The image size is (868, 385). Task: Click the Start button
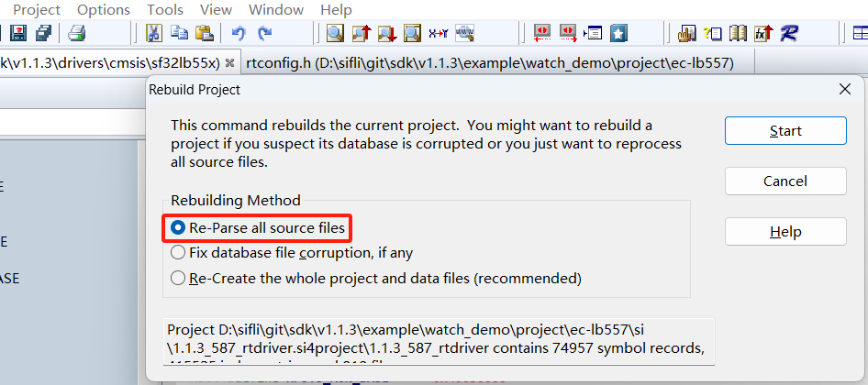pyautogui.click(x=785, y=130)
